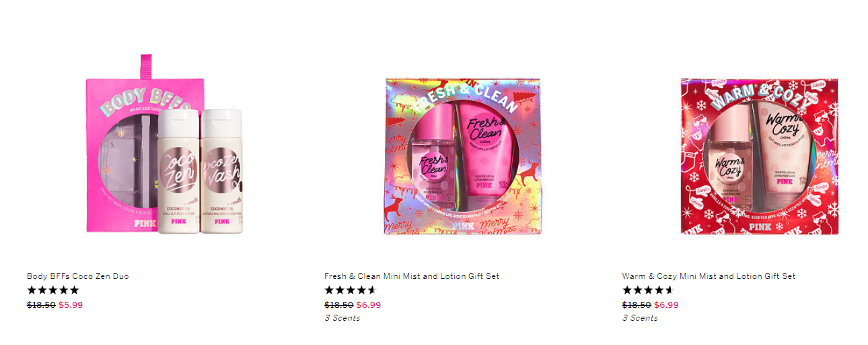The height and width of the screenshot is (345, 868).
Task: Select the $6.99 sale price of the Warm & Cozy set
Action: [666, 305]
